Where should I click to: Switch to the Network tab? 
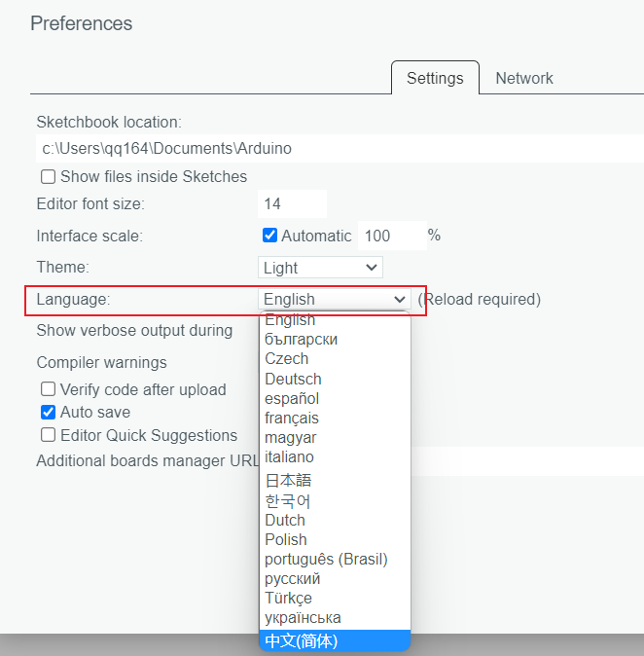523,78
